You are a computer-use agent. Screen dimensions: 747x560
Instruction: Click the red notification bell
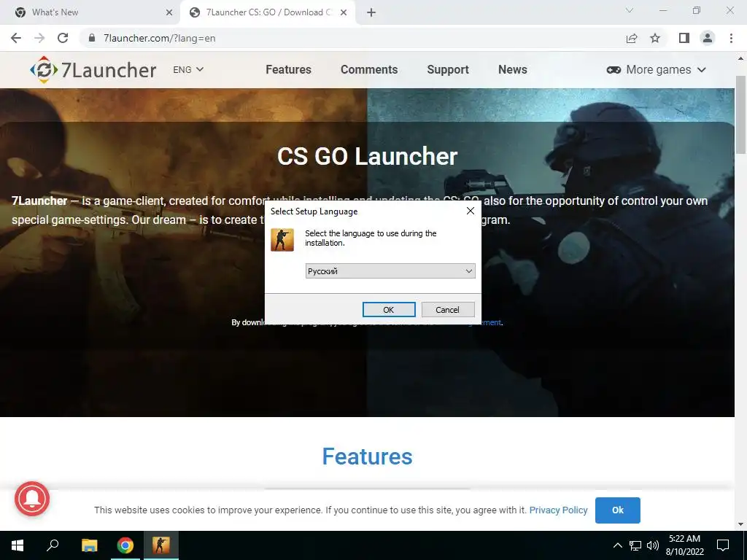[32, 499]
